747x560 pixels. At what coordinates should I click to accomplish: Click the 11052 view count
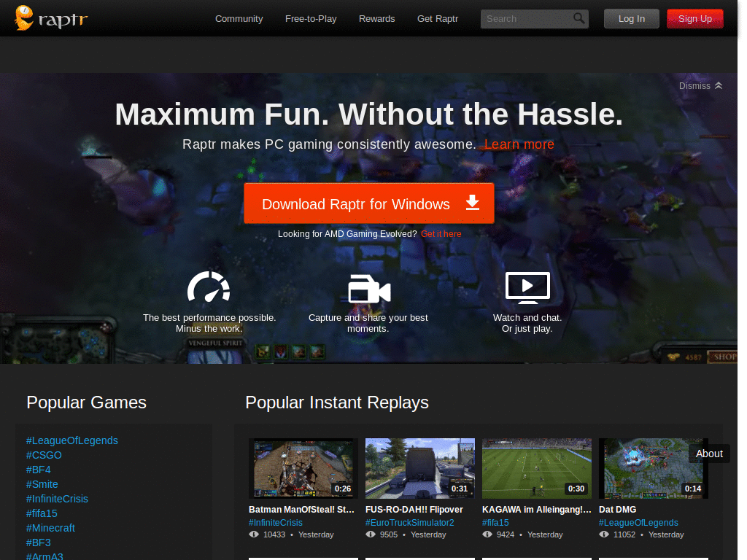pyautogui.click(x=624, y=534)
